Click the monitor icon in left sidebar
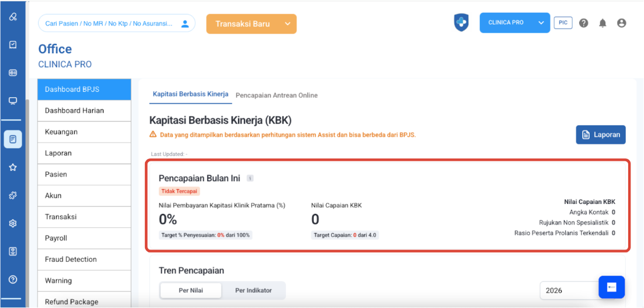The image size is (644, 308). tap(13, 101)
